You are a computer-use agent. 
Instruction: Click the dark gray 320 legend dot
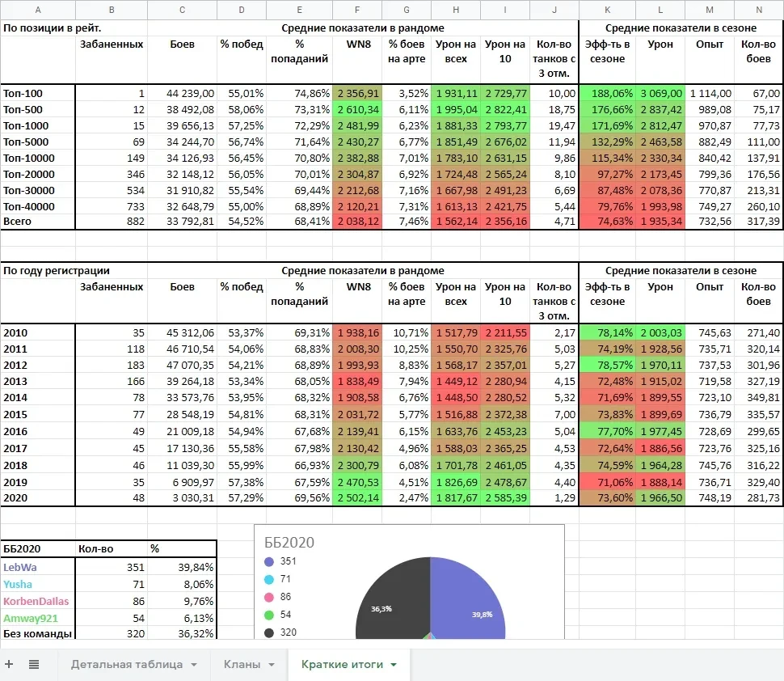tap(268, 632)
